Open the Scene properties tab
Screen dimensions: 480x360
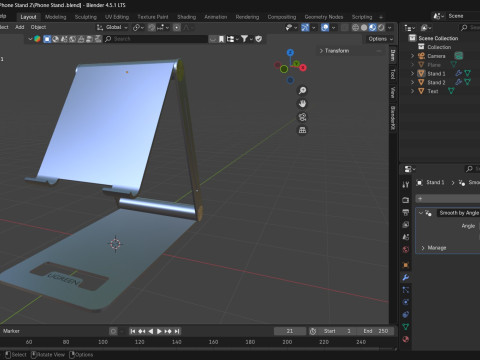point(406,237)
